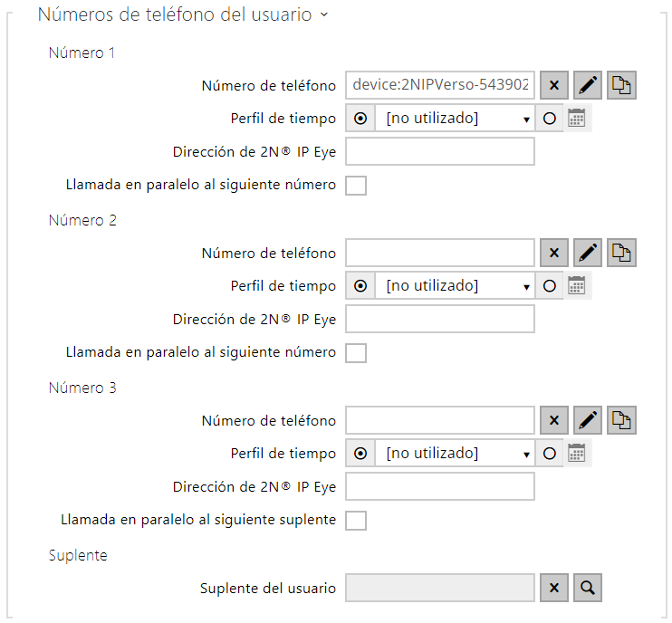
Task: Copy the Número 3 phone number
Action: tap(622, 421)
